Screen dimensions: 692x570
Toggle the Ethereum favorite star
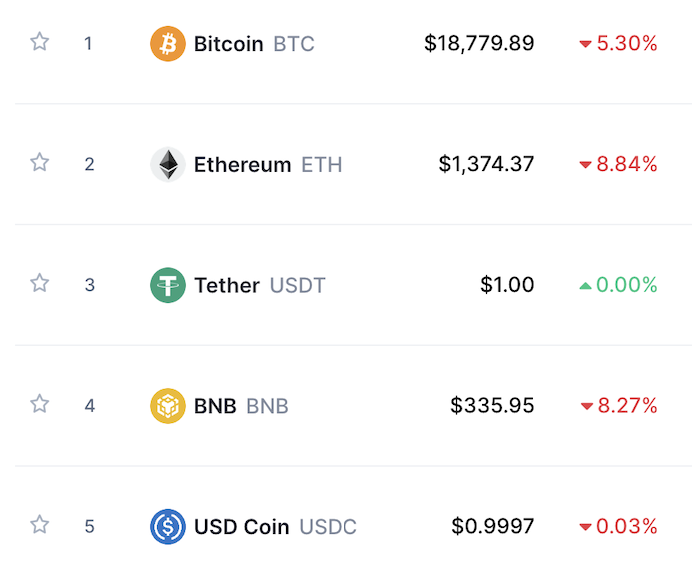click(x=40, y=162)
